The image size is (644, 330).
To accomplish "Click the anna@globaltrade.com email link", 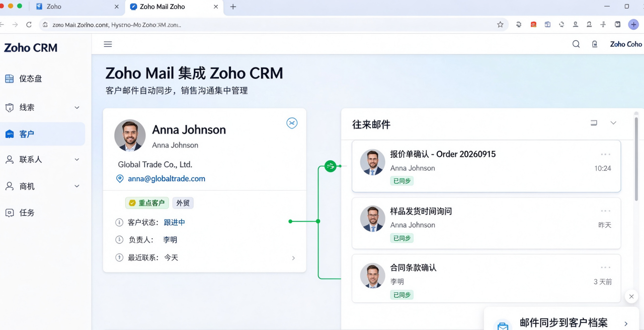I will click(x=166, y=179).
